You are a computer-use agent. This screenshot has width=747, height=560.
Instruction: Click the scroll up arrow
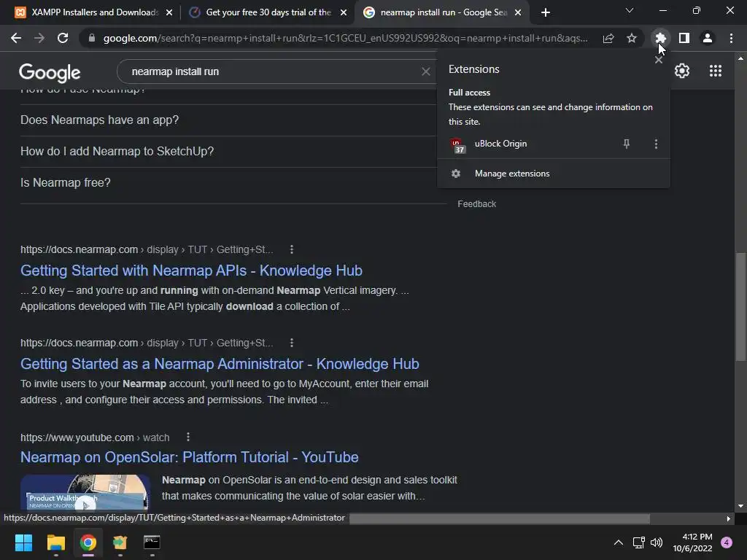point(740,58)
